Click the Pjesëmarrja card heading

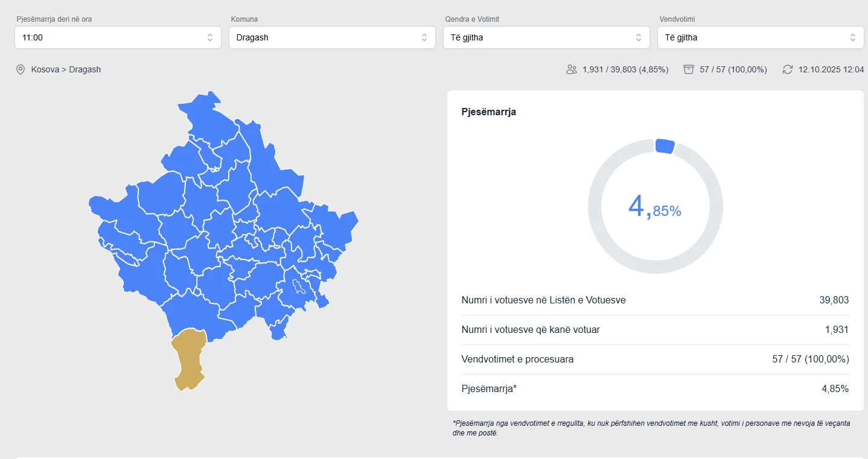(x=488, y=112)
